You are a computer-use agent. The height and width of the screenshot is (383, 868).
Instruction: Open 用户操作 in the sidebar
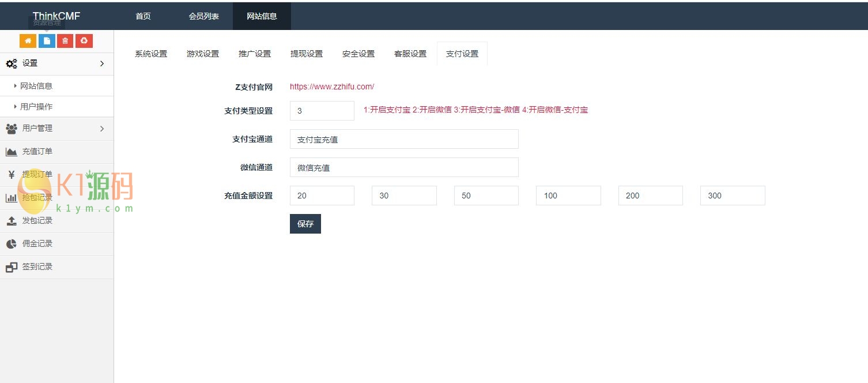(57, 107)
